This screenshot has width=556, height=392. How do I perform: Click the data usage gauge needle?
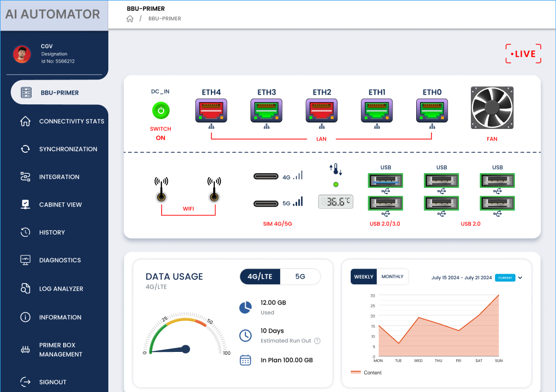point(169,350)
